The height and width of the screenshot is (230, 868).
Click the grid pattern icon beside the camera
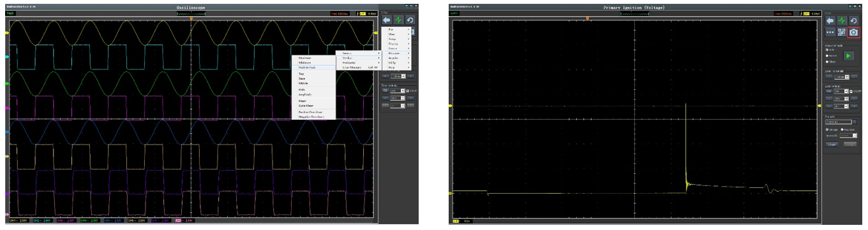click(842, 32)
